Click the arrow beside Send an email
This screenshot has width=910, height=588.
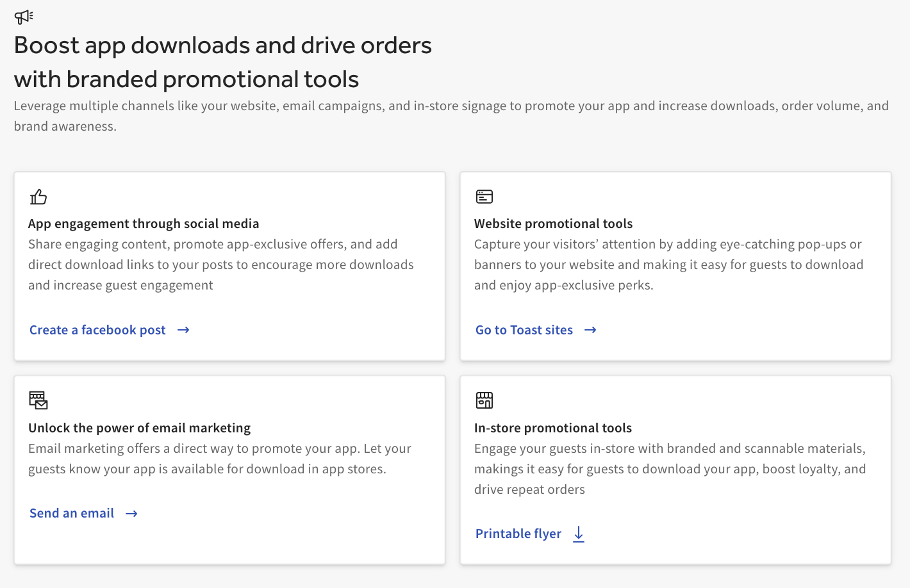click(131, 514)
